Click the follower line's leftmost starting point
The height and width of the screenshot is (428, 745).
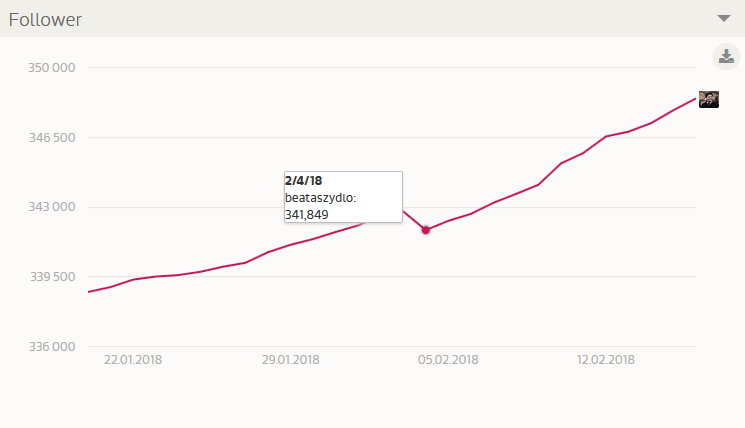[x=89, y=292]
